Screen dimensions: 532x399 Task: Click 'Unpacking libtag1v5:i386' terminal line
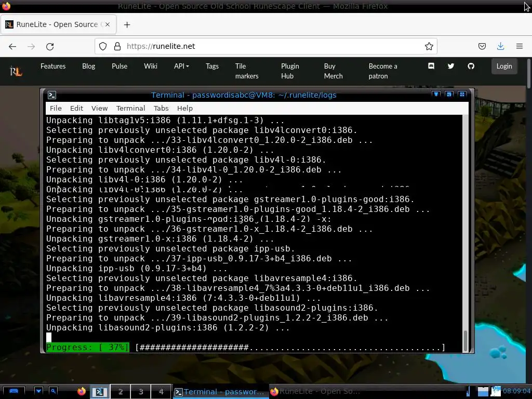[165, 120]
